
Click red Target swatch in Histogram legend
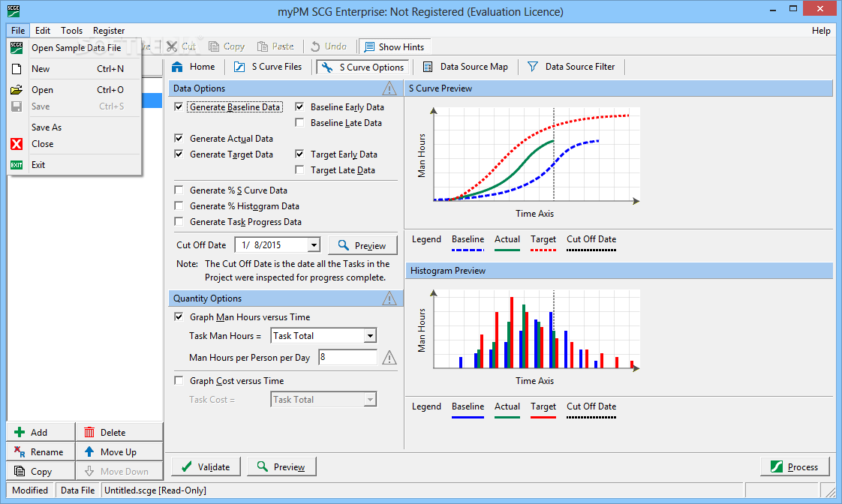pyautogui.click(x=543, y=417)
